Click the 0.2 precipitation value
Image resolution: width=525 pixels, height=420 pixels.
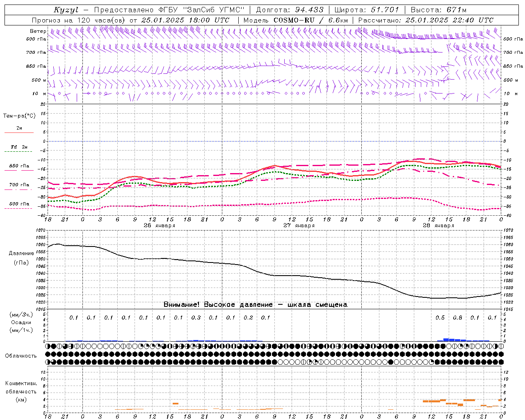click(248, 317)
